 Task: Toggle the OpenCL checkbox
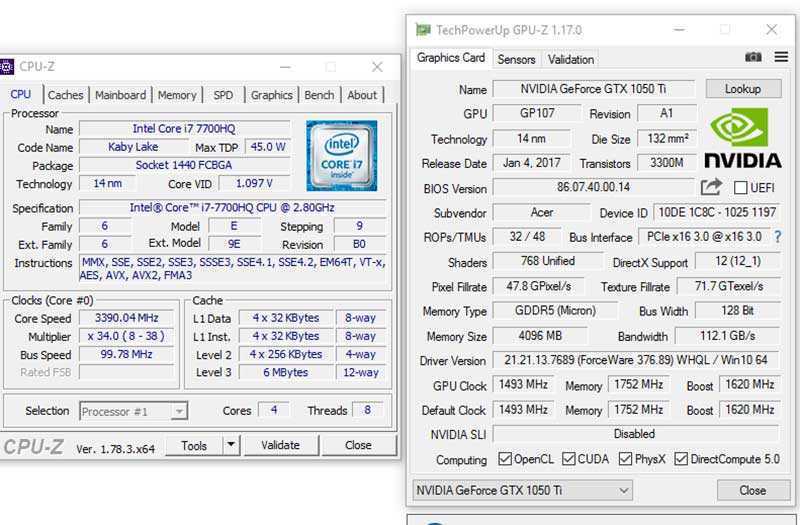[x=505, y=459]
